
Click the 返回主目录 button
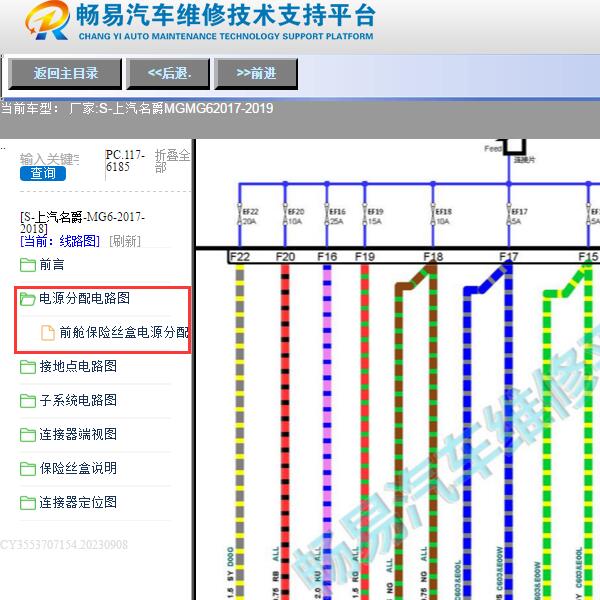[x=65, y=73]
